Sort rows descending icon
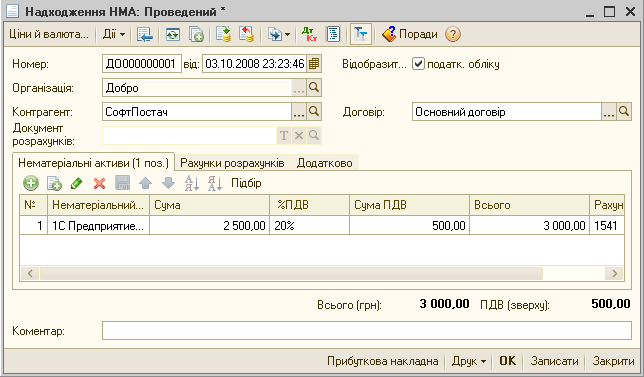Viewport: 644px width, 377px height. (215, 183)
